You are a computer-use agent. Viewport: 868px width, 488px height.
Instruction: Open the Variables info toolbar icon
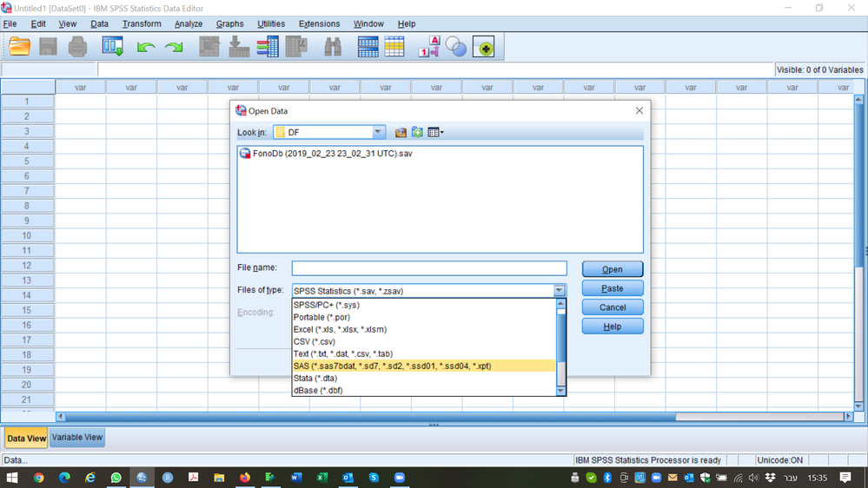coord(268,47)
